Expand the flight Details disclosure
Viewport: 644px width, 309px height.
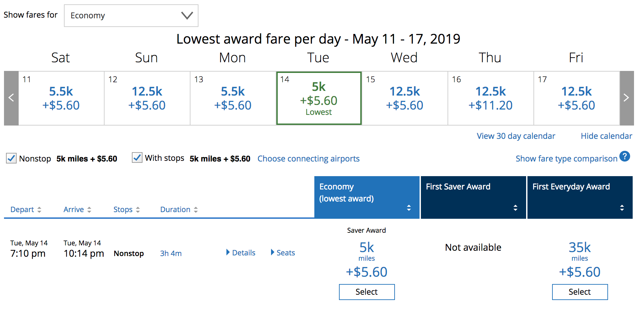coord(241,253)
